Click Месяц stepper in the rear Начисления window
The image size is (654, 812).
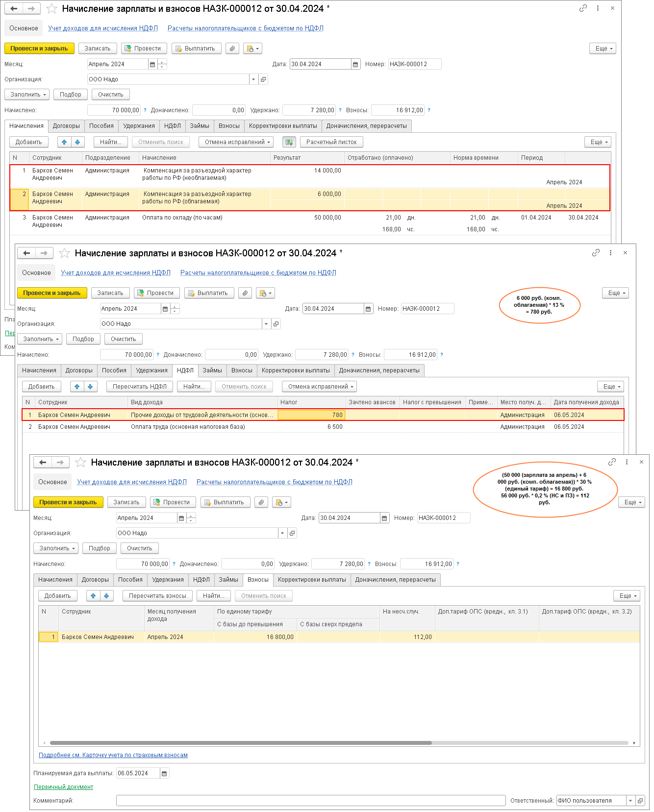click(162, 64)
